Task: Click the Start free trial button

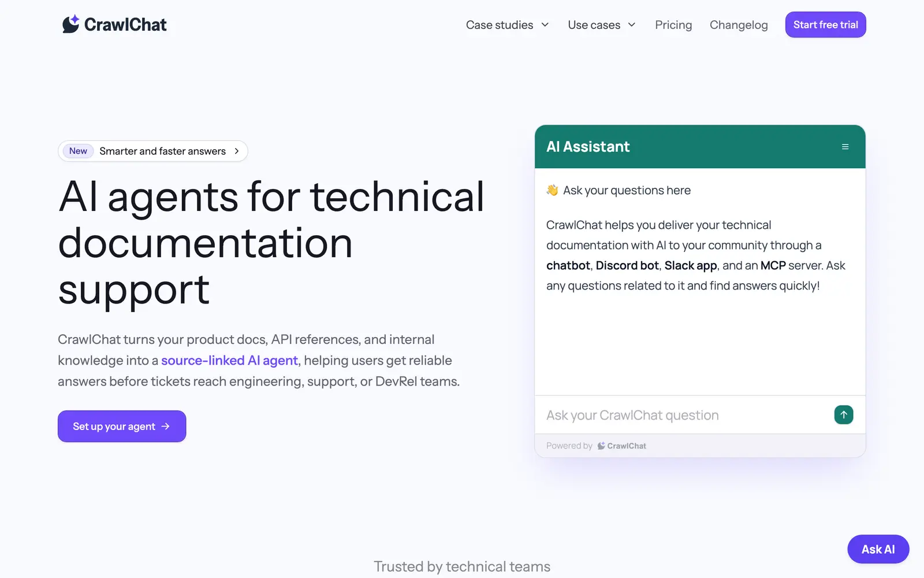Action: click(825, 25)
